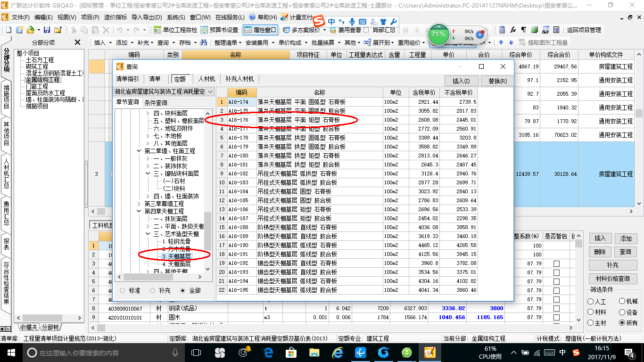Viewport: 644px width, 362px height.
Task: Click the Save floppy disk icon
Action: tap(47, 30)
